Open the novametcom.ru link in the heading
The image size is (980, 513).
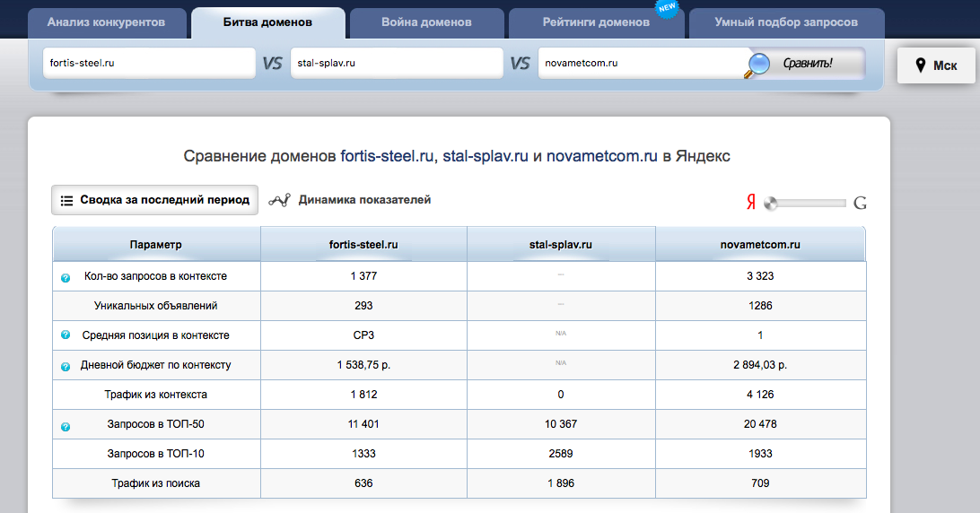(602, 156)
